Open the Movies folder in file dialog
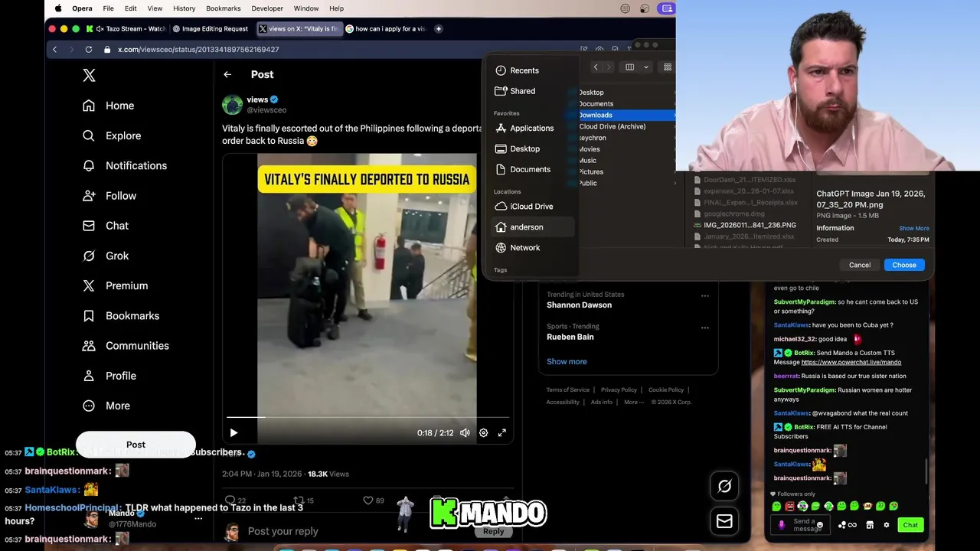The image size is (980, 551). point(590,149)
